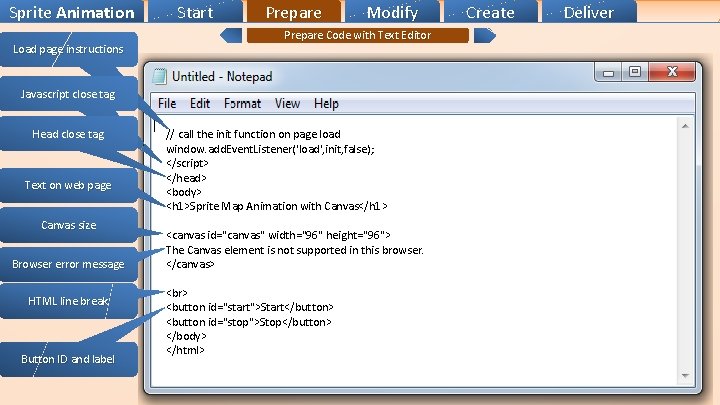Click the h1 Sprite Map Animation line
This screenshot has height=405, width=720.
(x=277, y=206)
